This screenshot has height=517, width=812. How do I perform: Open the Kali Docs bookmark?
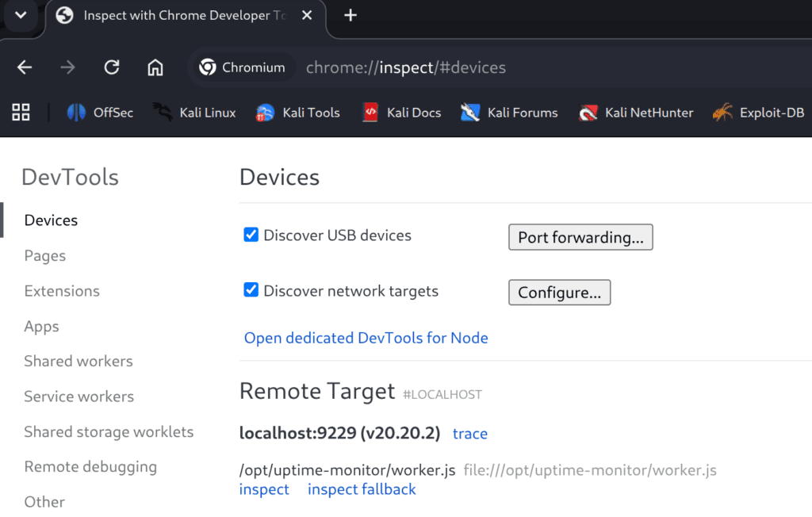(x=402, y=113)
